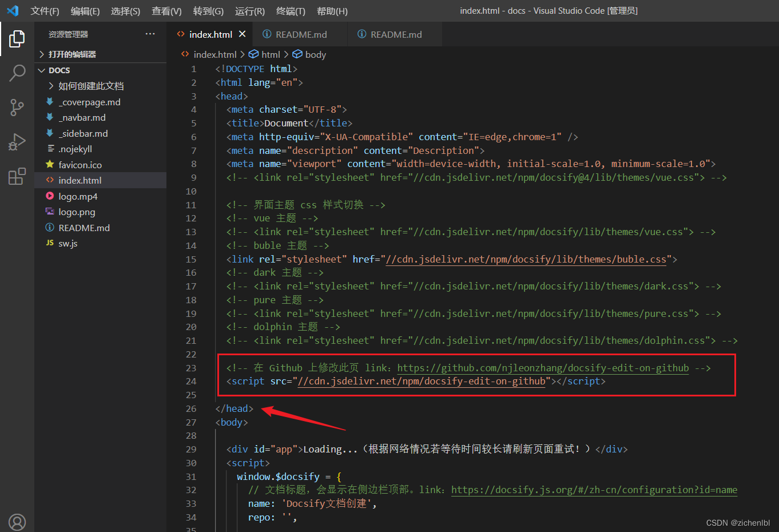Click the _coverpage.md markdown file icon

click(x=50, y=102)
